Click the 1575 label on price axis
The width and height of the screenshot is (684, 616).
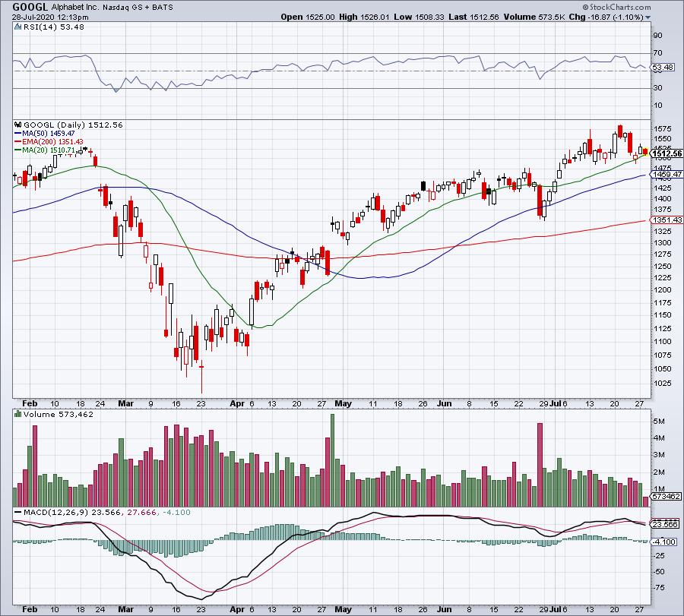click(663, 128)
